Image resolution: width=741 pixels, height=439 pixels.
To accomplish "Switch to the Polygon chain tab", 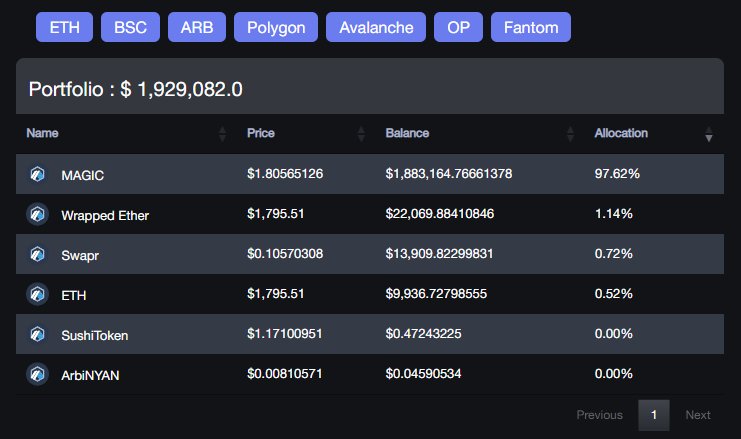I will pos(276,27).
